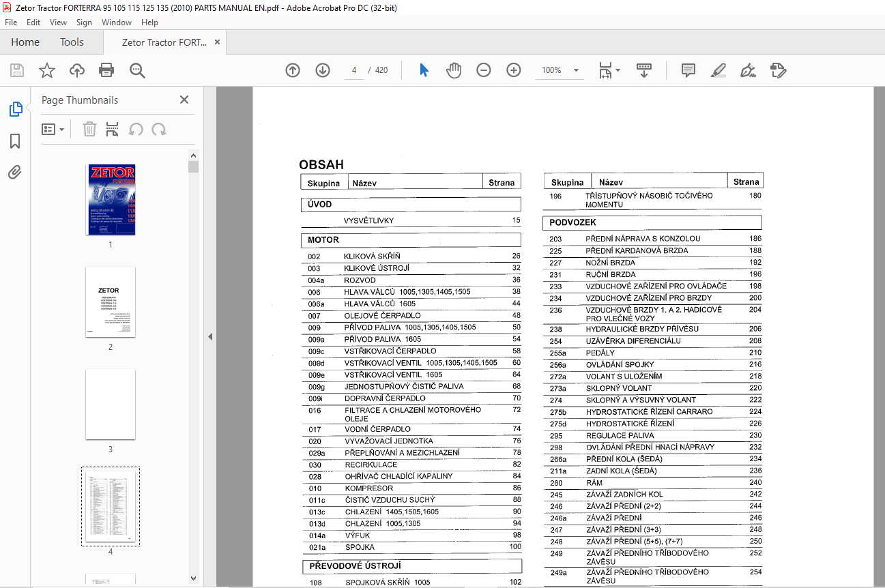Delete selected page with the trash icon
The height and width of the screenshot is (588, 885).
89,129
